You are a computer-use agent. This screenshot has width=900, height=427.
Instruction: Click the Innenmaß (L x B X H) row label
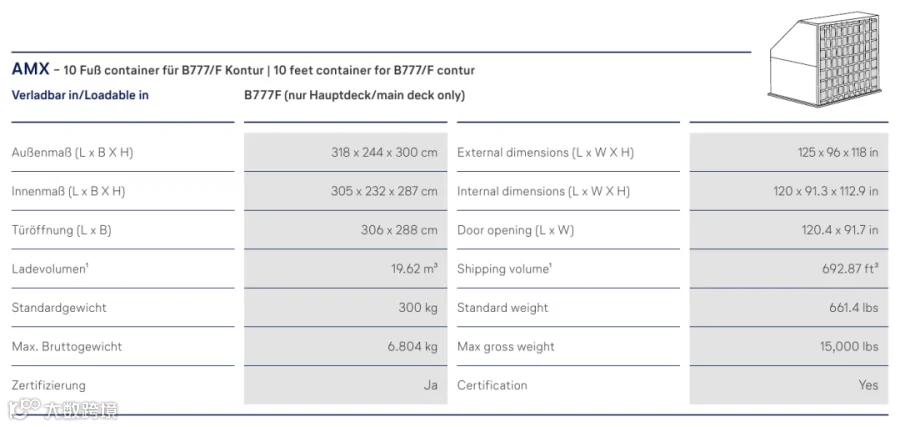pos(68,191)
